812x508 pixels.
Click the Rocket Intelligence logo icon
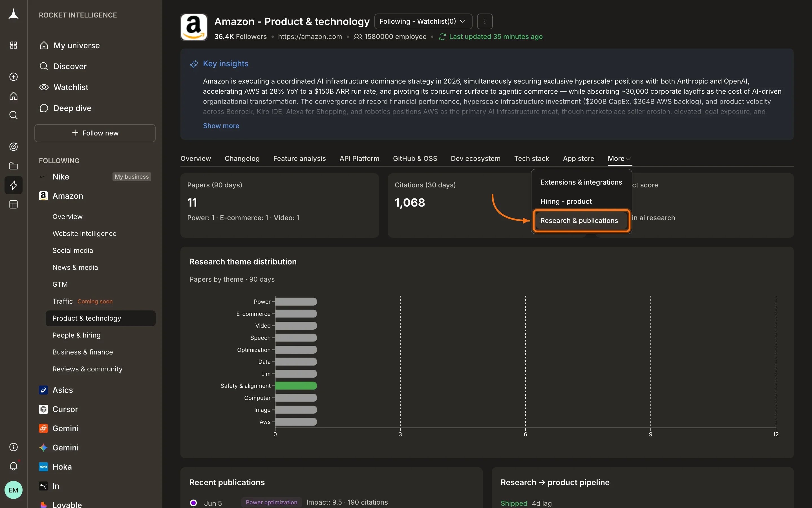tap(14, 14)
